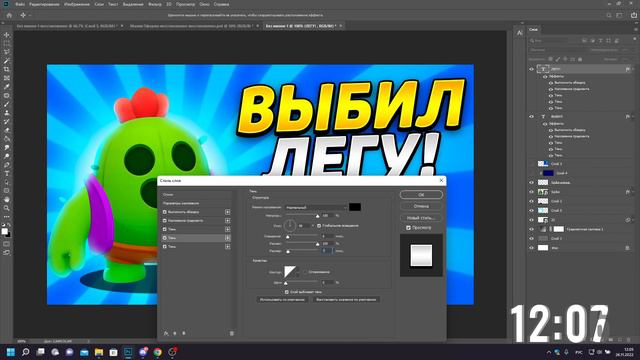Viewport: 640px width, 360px height.
Task: Toggle the Просмотр preview checkbox
Action: pos(408,227)
